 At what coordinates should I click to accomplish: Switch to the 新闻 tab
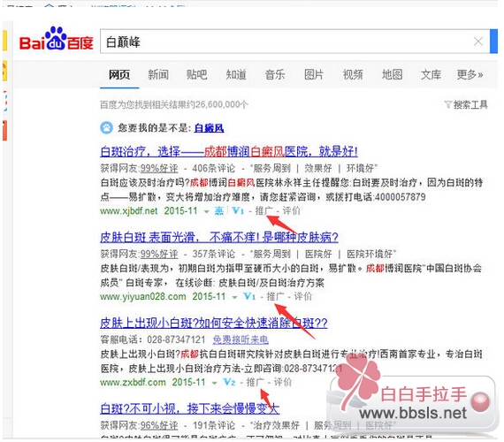pyautogui.click(x=158, y=74)
